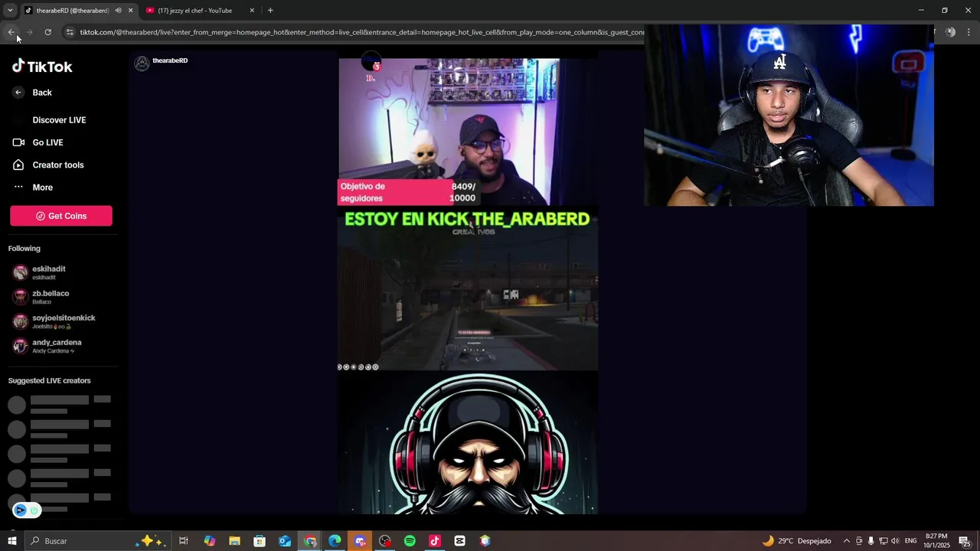Switch to Chrome on the taskbar

coord(310,541)
